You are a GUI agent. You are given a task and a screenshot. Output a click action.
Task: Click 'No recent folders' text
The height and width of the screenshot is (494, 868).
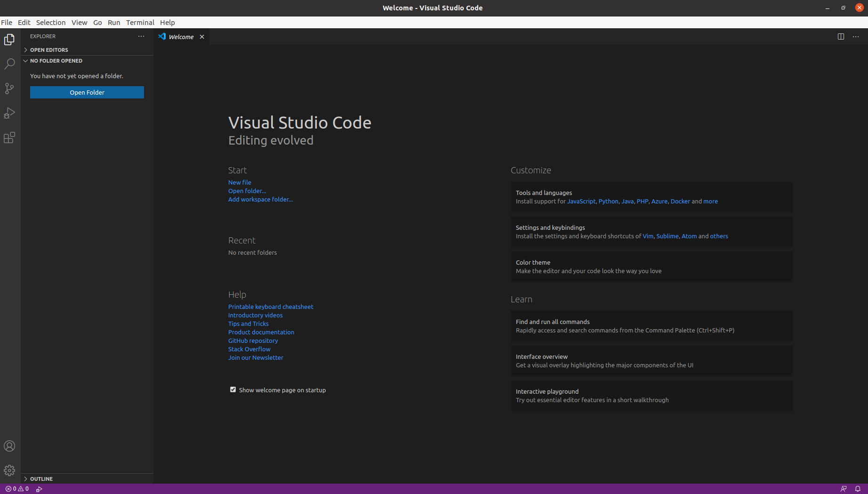[252, 252]
